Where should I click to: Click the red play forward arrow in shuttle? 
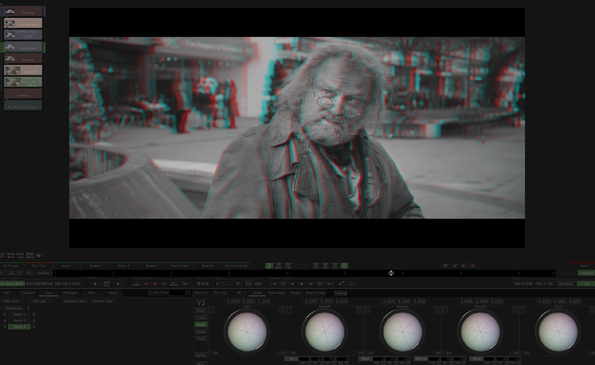[x=164, y=284]
